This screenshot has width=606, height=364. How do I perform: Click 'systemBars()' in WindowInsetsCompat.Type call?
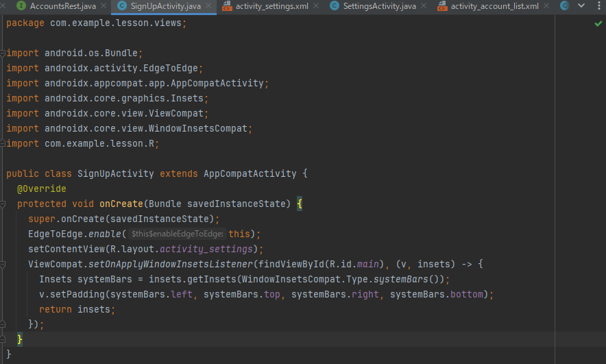click(x=407, y=279)
